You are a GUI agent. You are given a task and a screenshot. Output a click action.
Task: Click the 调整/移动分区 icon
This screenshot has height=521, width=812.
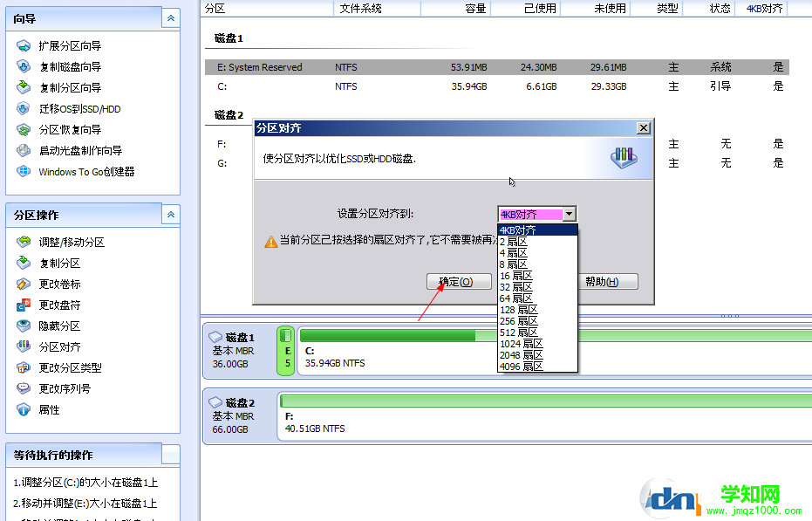tap(24, 242)
